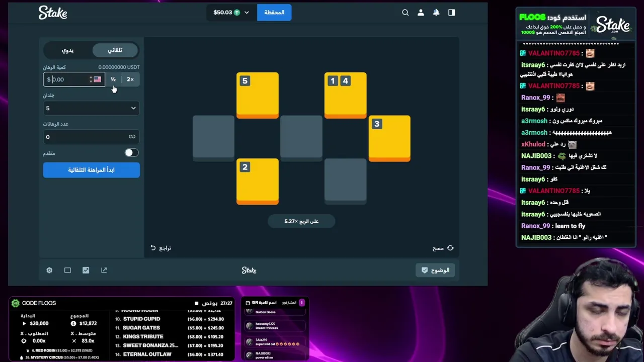Open the search magnifier icon
The width and height of the screenshot is (644, 362).
tap(405, 13)
